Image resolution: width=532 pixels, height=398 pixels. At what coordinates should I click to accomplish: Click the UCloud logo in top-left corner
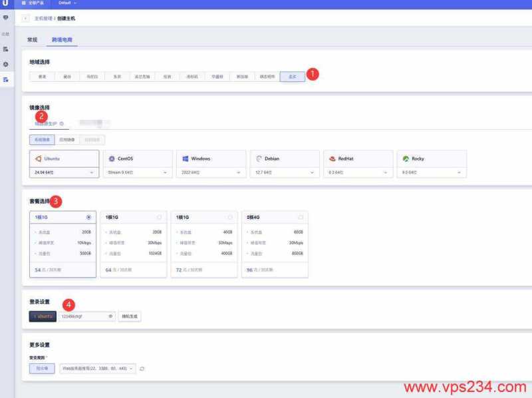coord(5,3)
